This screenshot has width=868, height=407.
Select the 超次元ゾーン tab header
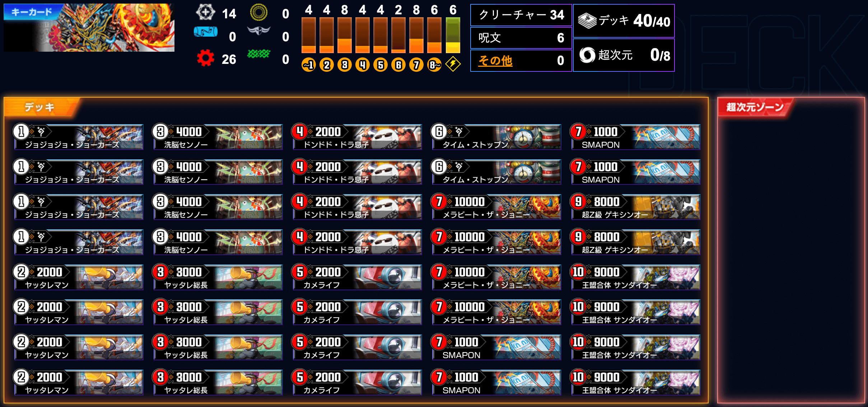coord(755,107)
